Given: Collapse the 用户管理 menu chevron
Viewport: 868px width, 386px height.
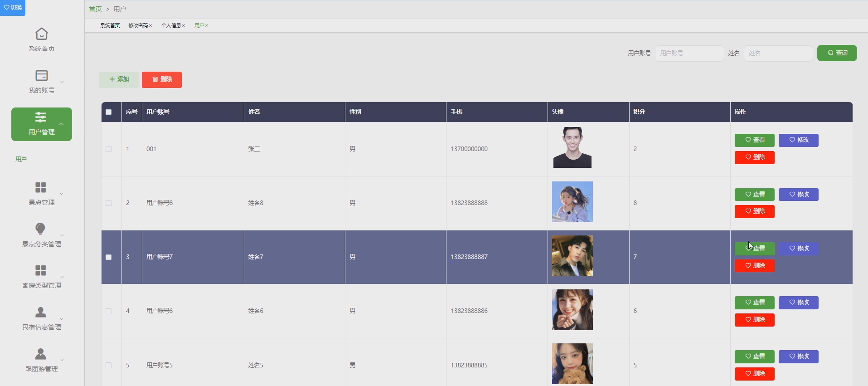Looking at the screenshot, I should click(62, 124).
